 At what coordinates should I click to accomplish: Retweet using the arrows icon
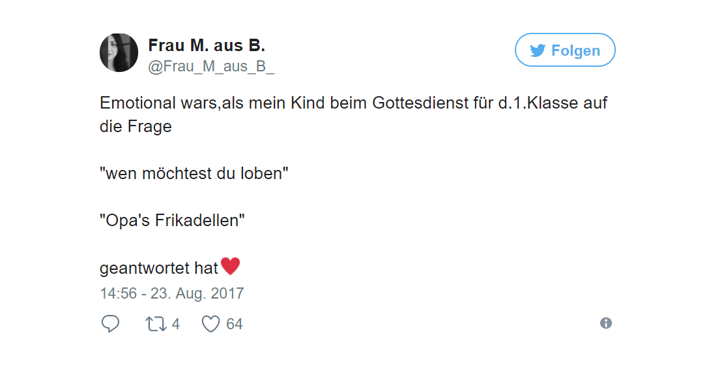coord(156,324)
